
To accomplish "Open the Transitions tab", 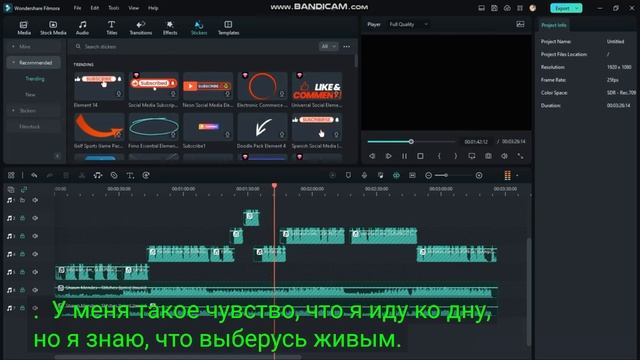I will 141,28.
